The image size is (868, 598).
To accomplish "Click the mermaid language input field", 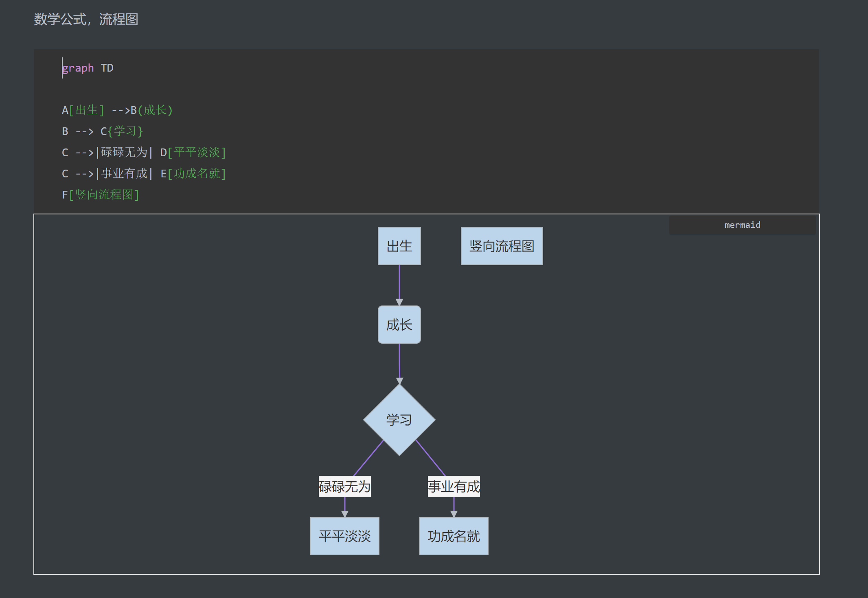I will click(742, 225).
